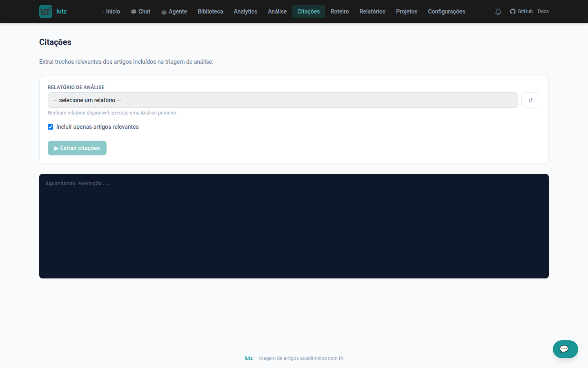Click the lutz footer link
Screen dimensions: 588x368
[249, 358]
